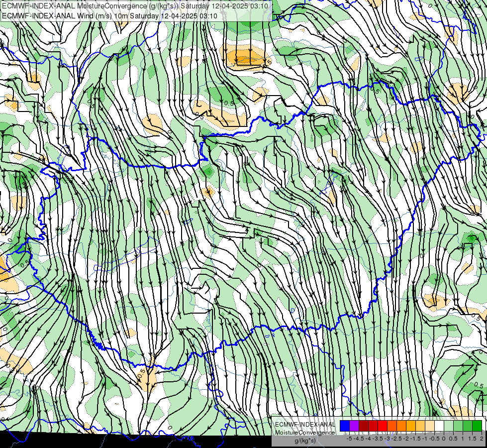
Task: Pick the bright red swatch left of -3
Action: (383, 426)
